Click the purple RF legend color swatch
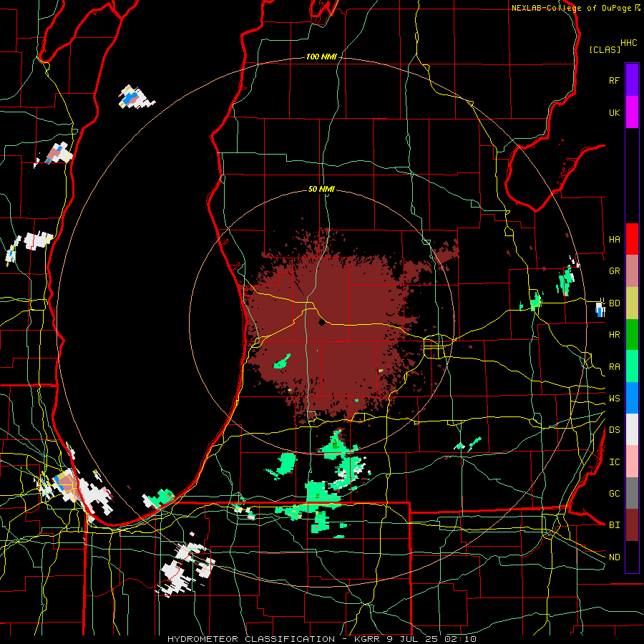644x644 pixels. pos(632,80)
